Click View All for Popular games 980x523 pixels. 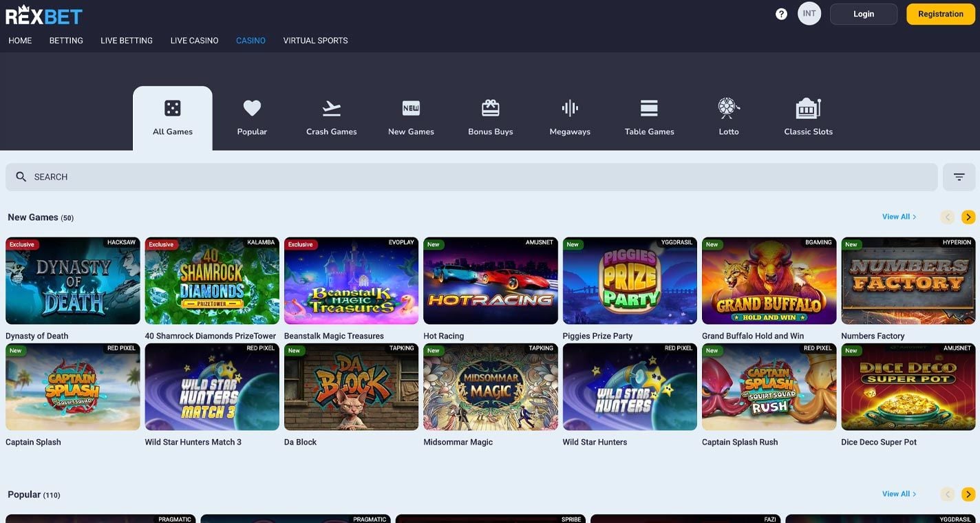point(899,494)
